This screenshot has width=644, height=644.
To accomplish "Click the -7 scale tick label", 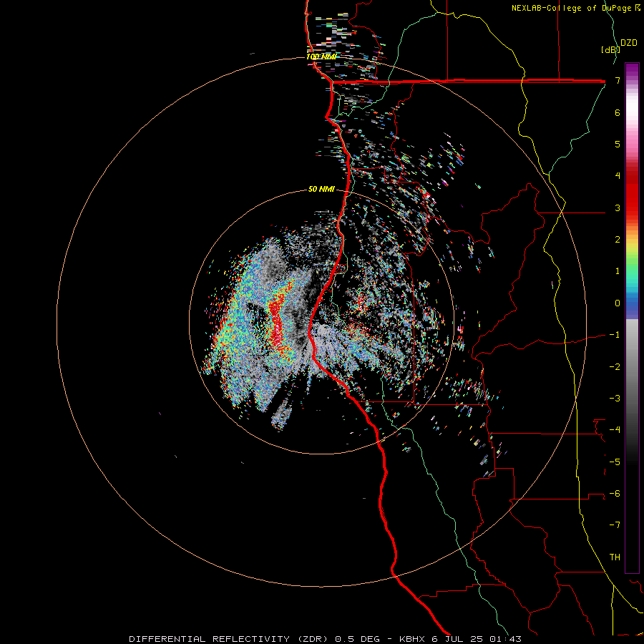I will pyautogui.click(x=615, y=525).
